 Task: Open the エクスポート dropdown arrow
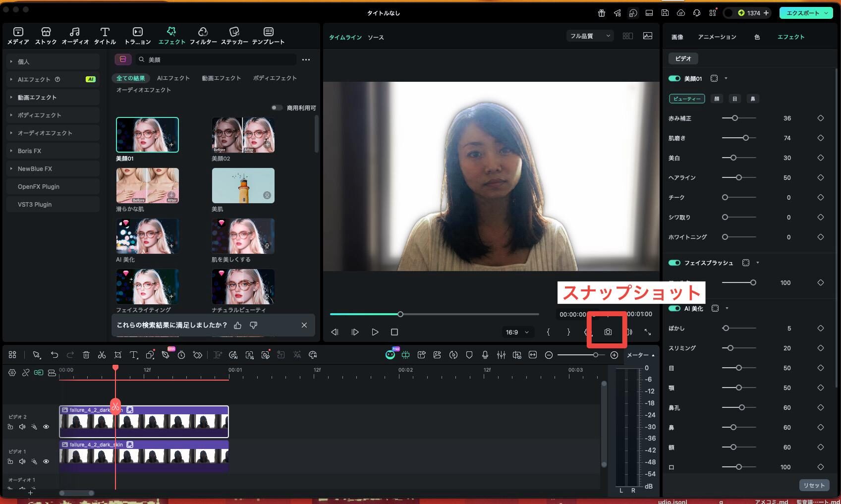tap(826, 13)
